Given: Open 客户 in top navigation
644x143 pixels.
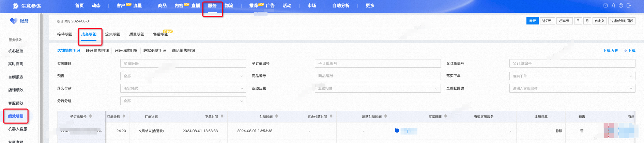Looking at the screenshot, I should tap(121, 6).
